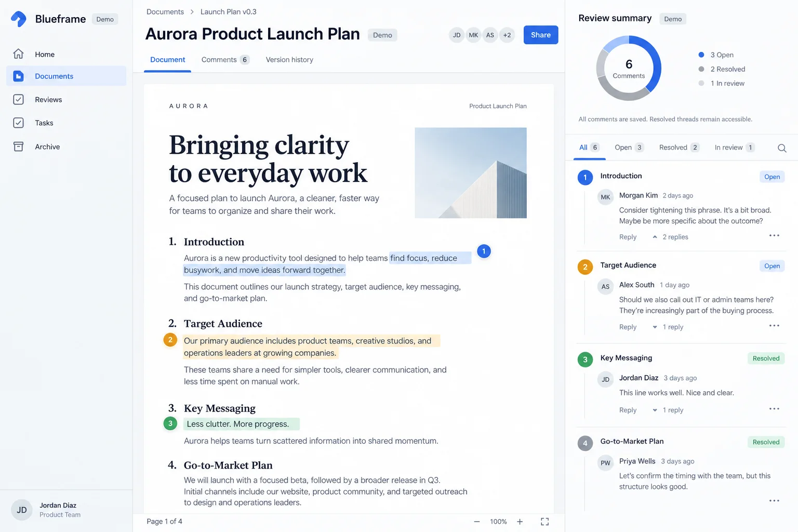
Task: Click the Documents sidebar icon
Action: coord(18,76)
